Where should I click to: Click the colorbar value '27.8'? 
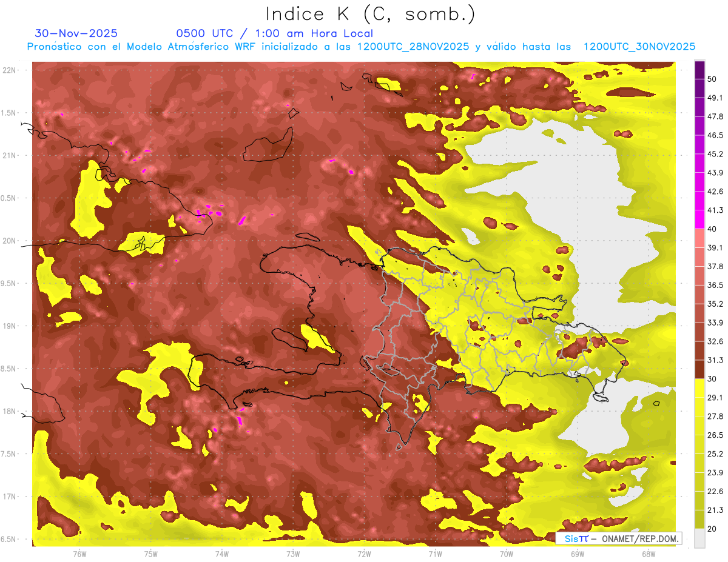(x=715, y=416)
